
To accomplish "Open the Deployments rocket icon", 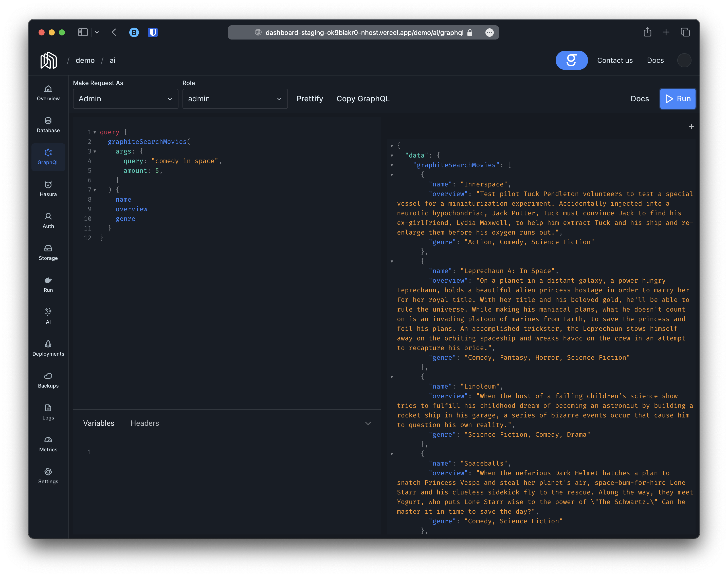I will 48,348.
